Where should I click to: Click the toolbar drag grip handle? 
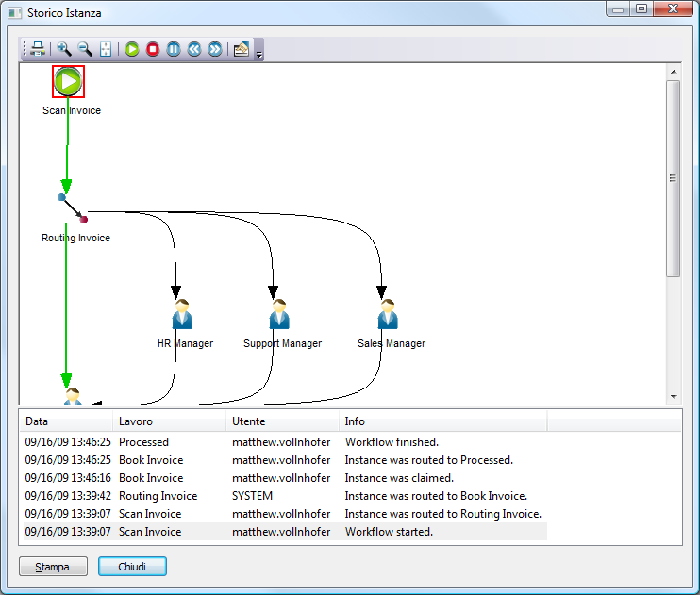click(25, 49)
